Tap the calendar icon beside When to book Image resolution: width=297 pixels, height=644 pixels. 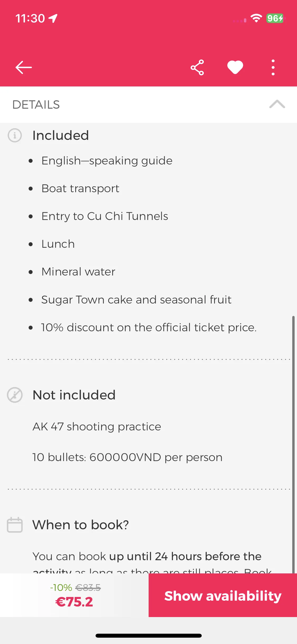point(15,525)
